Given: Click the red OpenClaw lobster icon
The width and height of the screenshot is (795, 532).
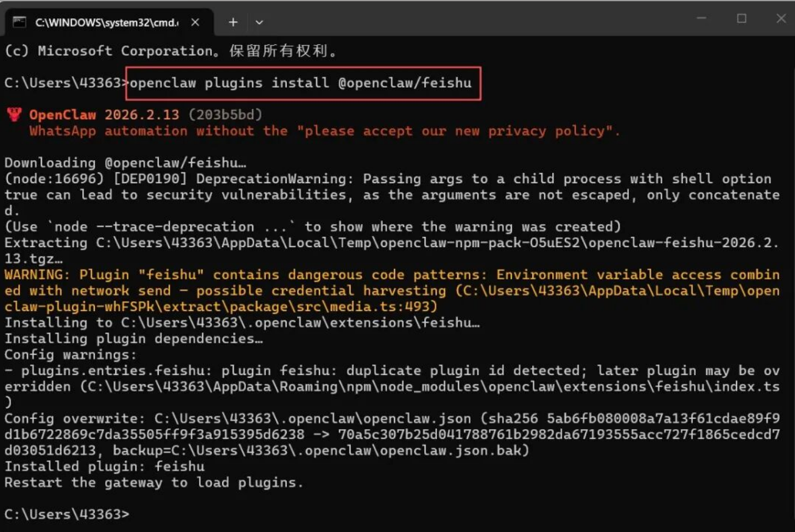Looking at the screenshot, I should [x=13, y=114].
